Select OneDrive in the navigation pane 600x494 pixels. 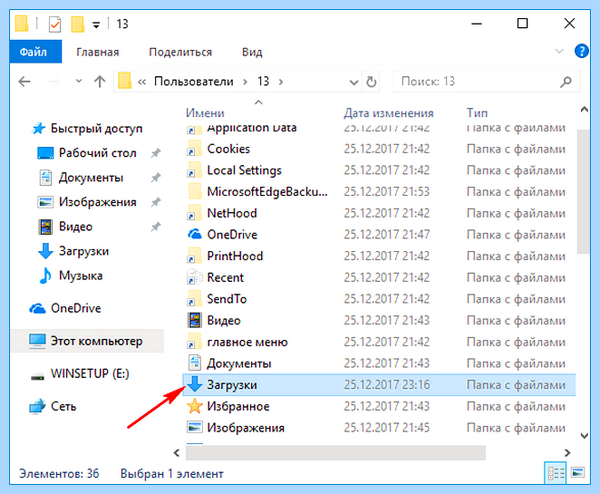coord(76,308)
